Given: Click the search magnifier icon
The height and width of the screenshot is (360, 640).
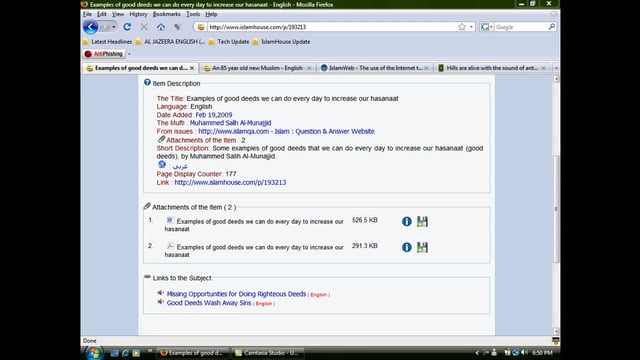Looking at the screenshot, I should (x=551, y=27).
